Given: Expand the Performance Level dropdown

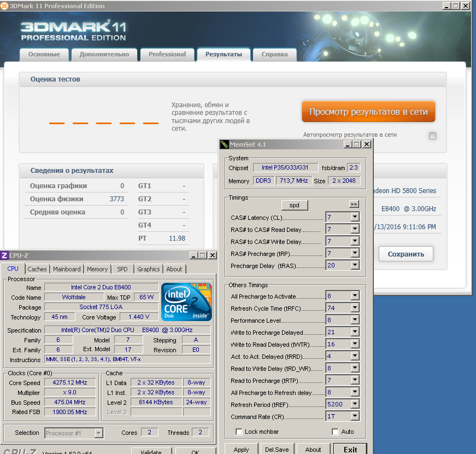Looking at the screenshot, I should click(x=355, y=319).
